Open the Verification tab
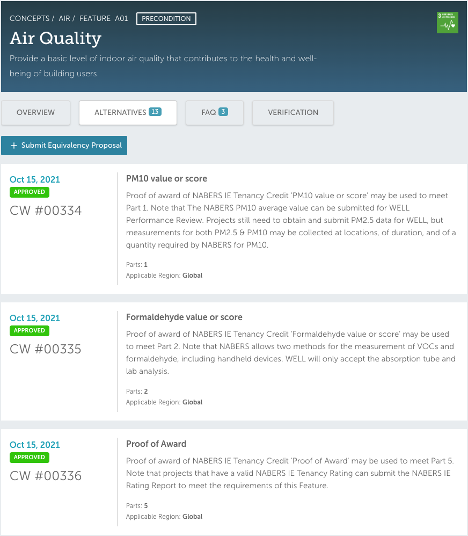 click(x=293, y=112)
